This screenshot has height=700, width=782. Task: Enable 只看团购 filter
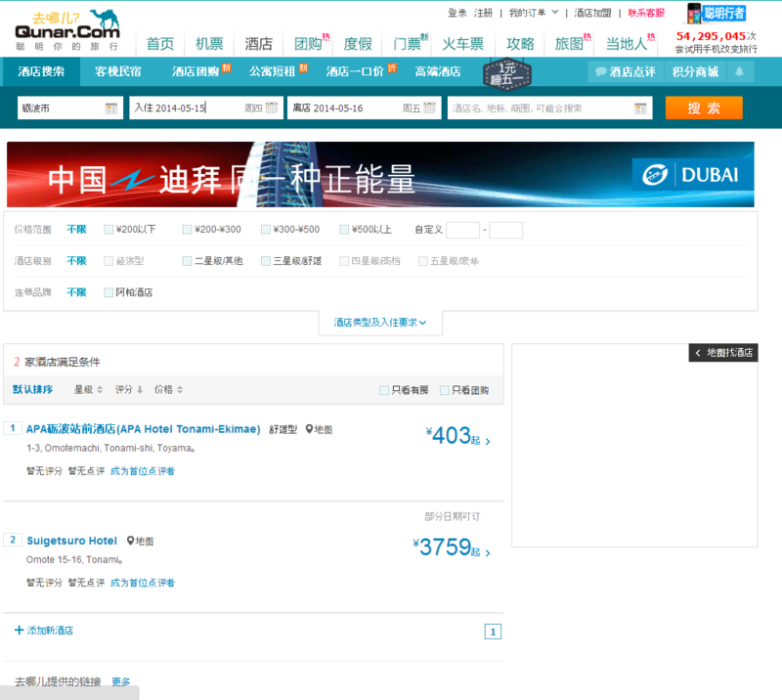point(445,390)
